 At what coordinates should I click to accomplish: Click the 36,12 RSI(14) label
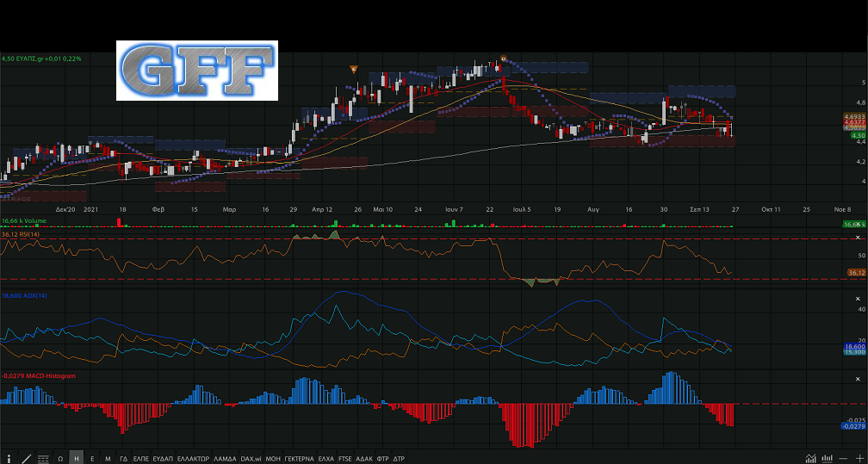(21, 235)
